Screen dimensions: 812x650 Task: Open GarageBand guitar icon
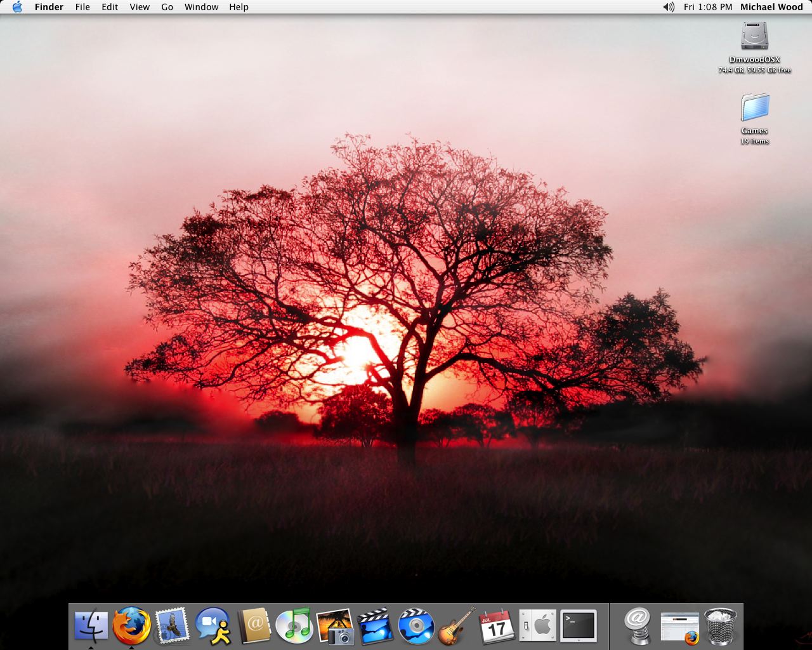pos(457,626)
